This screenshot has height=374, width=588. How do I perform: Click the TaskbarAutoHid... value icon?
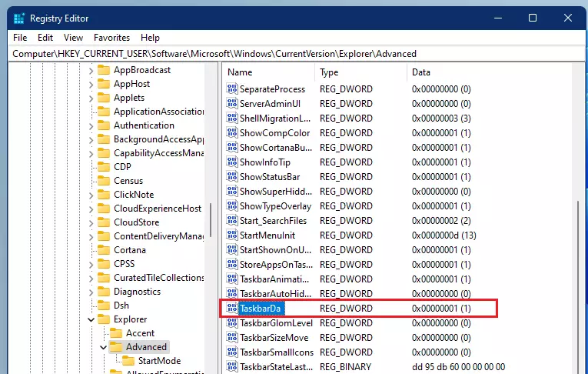(232, 294)
